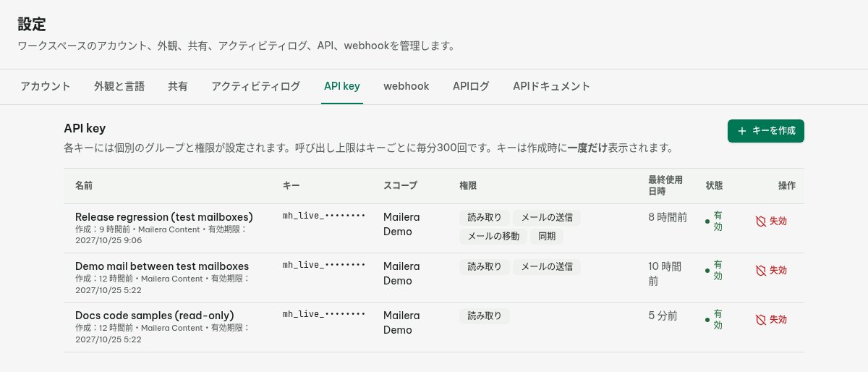The width and height of the screenshot is (868, 372).
Task: Click 読み取り tag in Demo mail row
Action: pyautogui.click(x=485, y=266)
